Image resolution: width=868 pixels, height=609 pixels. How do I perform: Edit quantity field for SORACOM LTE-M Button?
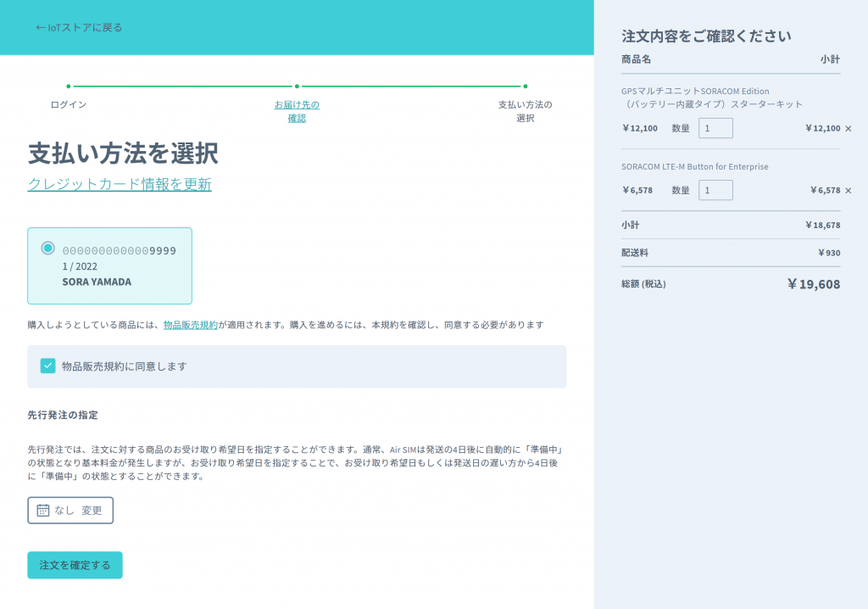[715, 190]
